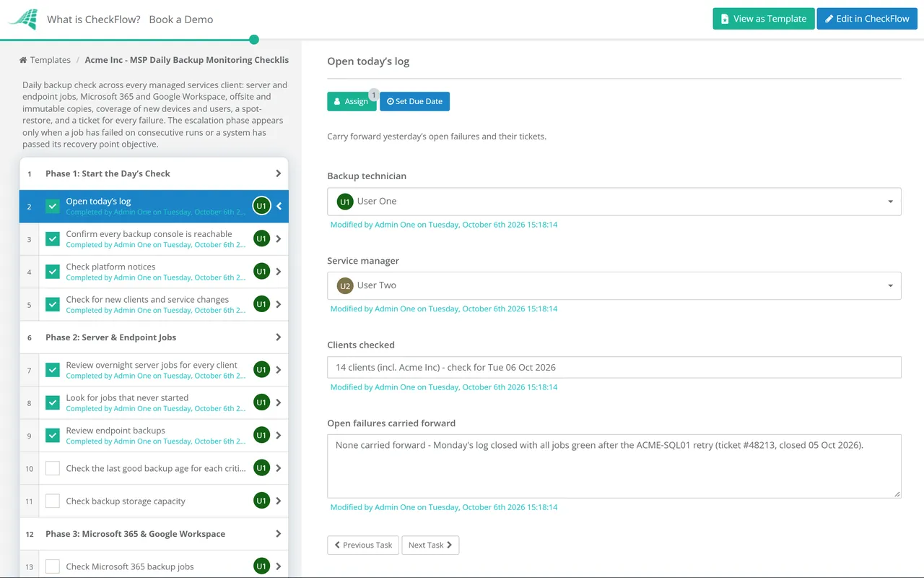924x578 pixels.
Task: Collapse arrow on 'Open today's log' row
Action: (279, 206)
